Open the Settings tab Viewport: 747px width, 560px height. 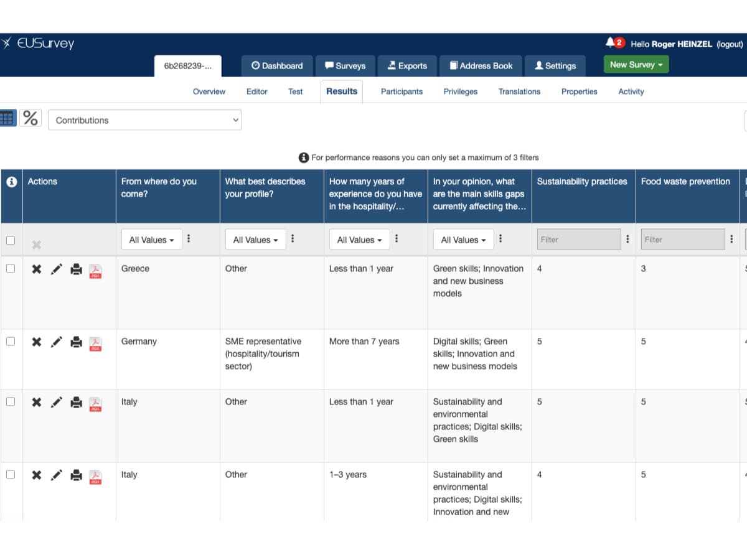[x=555, y=66]
